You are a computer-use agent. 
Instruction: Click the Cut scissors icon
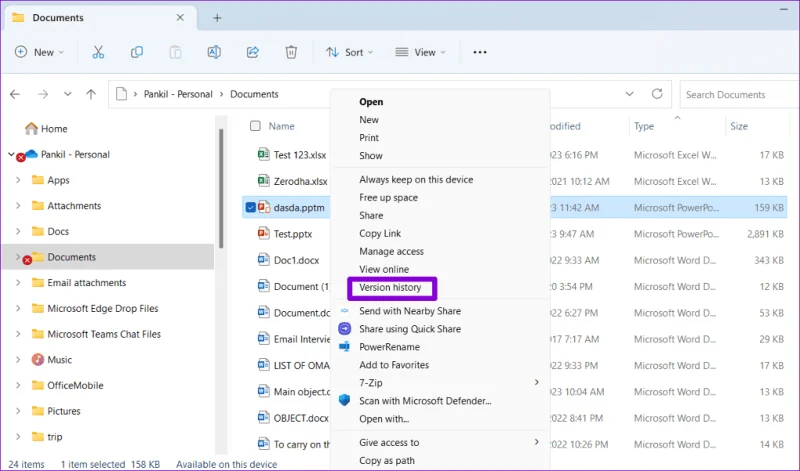(98, 52)
